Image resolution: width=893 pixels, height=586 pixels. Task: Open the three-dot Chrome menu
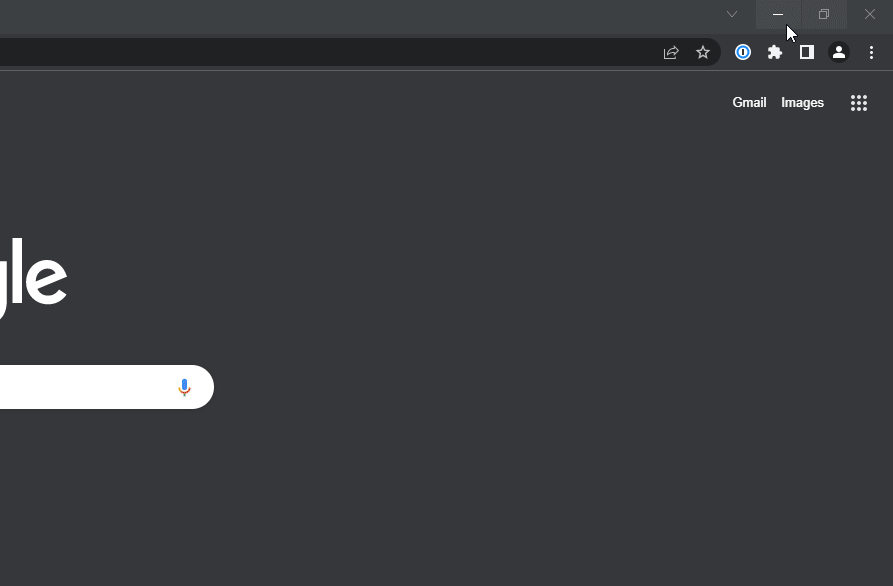tap(871, 53)
